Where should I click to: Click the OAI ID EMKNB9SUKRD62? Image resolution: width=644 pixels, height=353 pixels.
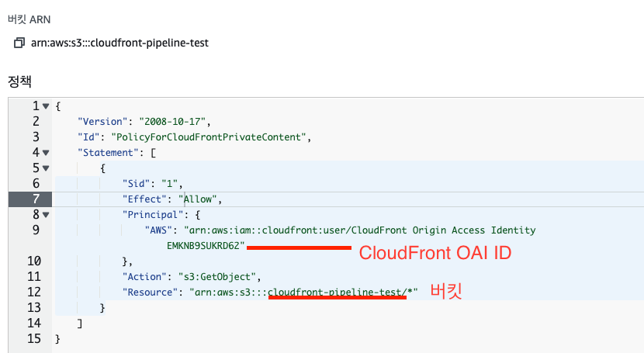click(x=203, y=246)
